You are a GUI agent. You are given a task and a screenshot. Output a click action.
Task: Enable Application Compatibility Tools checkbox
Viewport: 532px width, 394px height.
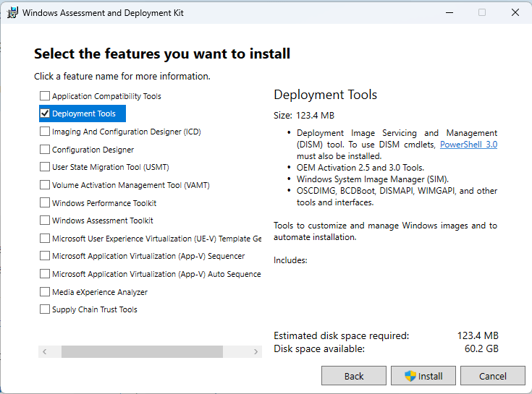[x=45, y=96]
